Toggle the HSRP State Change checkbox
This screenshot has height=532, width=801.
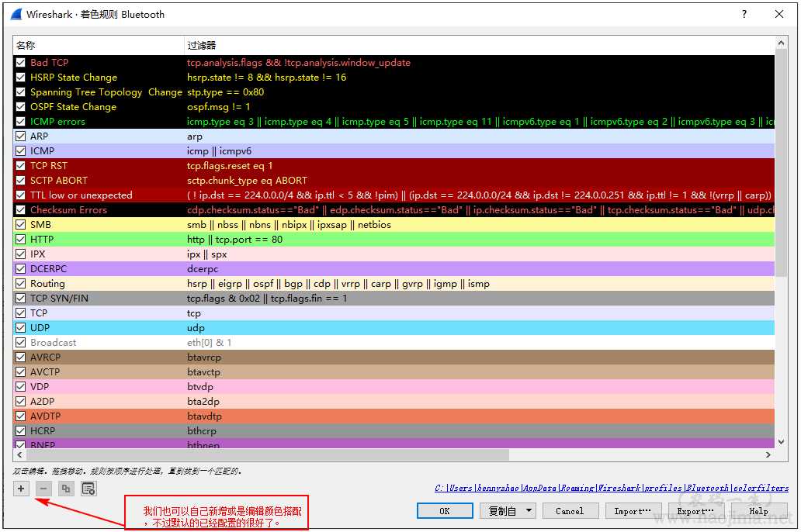pos(20,77)
